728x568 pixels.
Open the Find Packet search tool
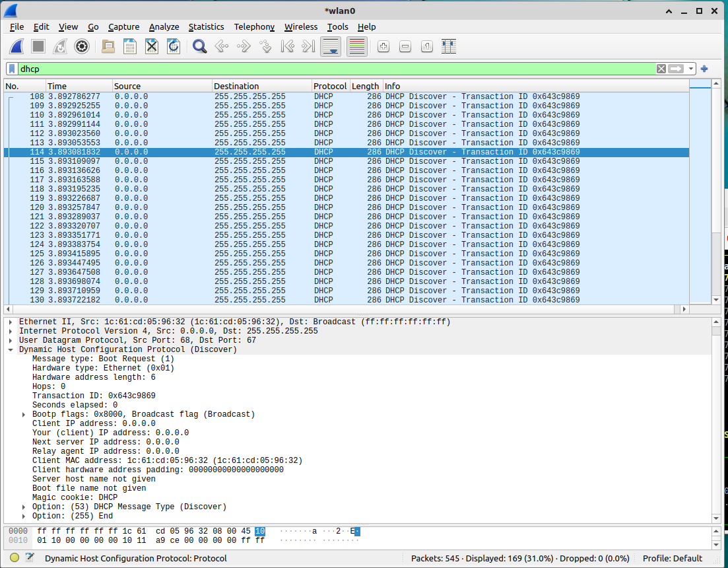click(x=197, y=46)
